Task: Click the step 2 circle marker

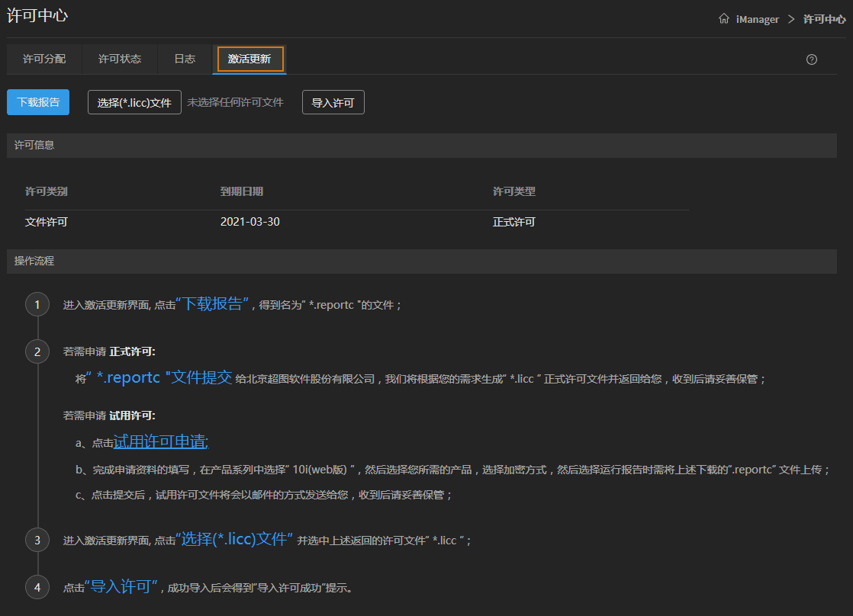Action: (x=37, y=351)
